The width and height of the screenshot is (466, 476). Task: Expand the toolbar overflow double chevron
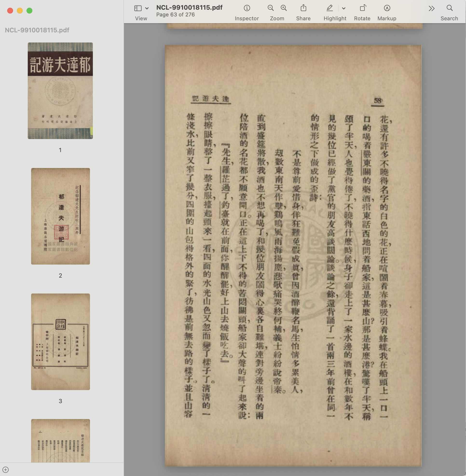pos(432,8)
